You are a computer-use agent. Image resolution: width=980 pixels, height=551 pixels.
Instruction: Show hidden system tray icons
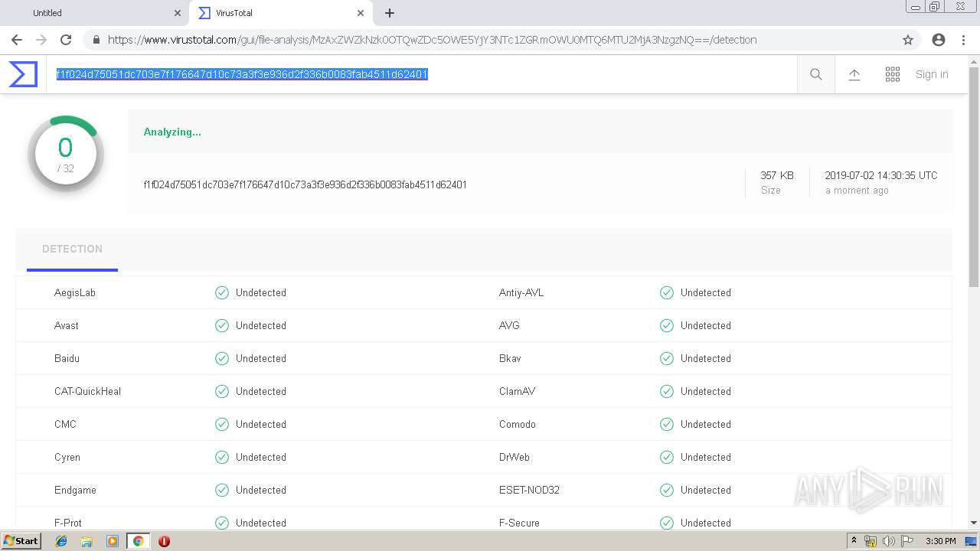click(854, 541)
